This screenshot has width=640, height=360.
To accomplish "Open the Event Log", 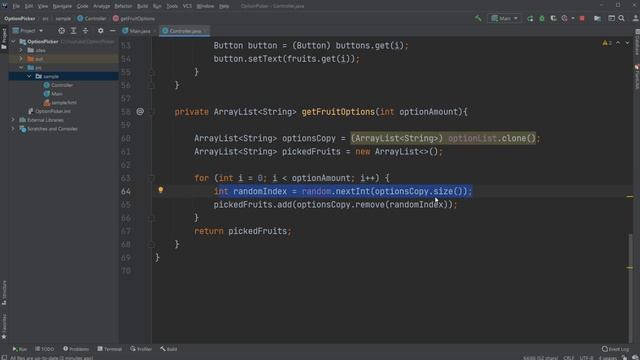I will [x=615, y=349].
